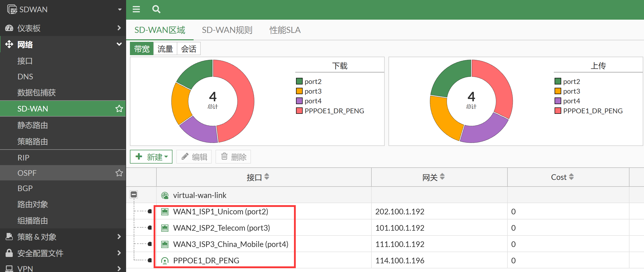Viewport: 644px width, 272px height.
Task: Click the favorite star next to SD-WAN
Action: (119, 109)
